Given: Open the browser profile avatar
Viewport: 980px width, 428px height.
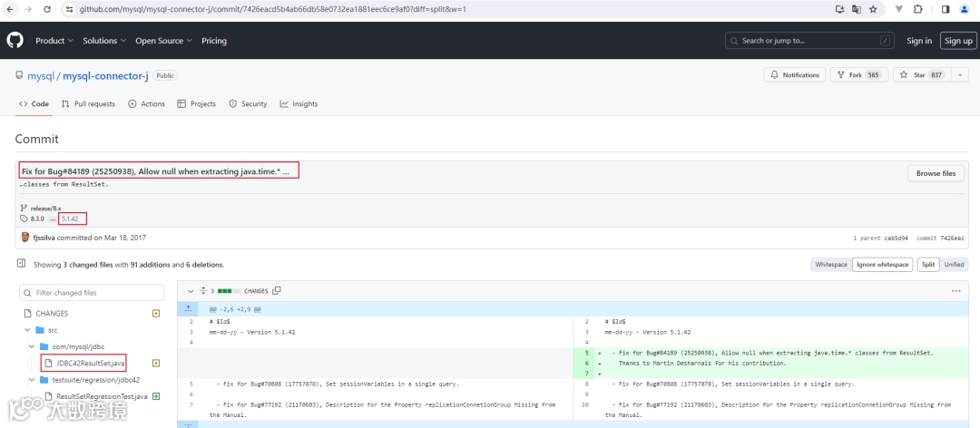Looking at the screenshot, I should 965,9.
